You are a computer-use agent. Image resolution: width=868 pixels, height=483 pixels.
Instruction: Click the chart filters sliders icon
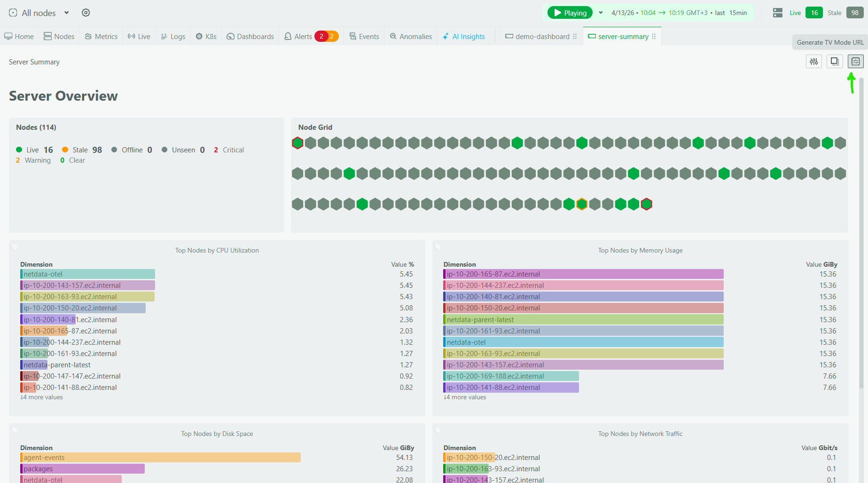(x=813, y=61)
